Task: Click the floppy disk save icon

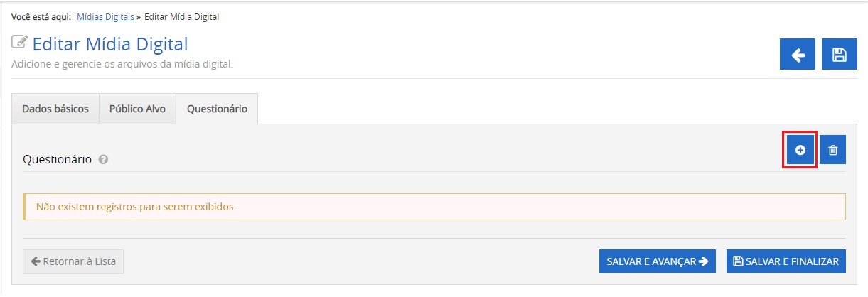Action: click(x=840, y=55)
